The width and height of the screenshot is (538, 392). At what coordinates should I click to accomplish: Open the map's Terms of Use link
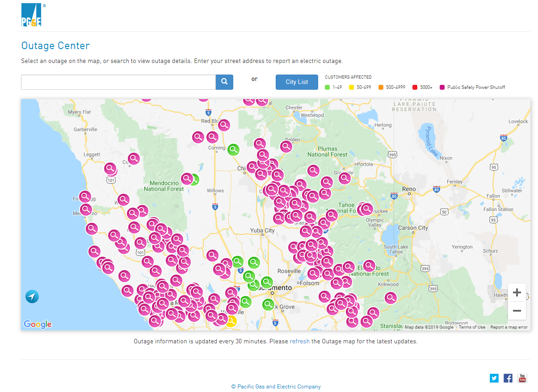472,327
